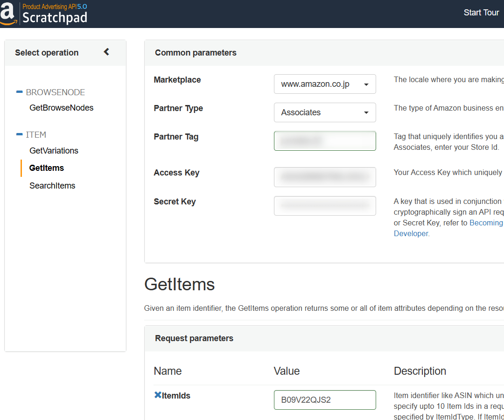Focus the Access Key input field
This screenshot has width=504, height=420.
coord(325,177)
